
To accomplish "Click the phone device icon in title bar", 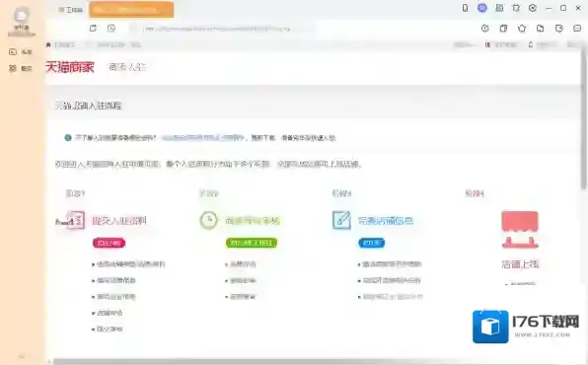I will coord(465,8).
